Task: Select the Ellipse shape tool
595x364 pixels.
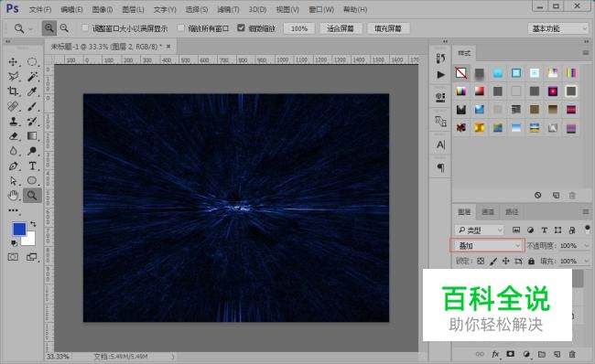Action: click(x=32, y=180)
